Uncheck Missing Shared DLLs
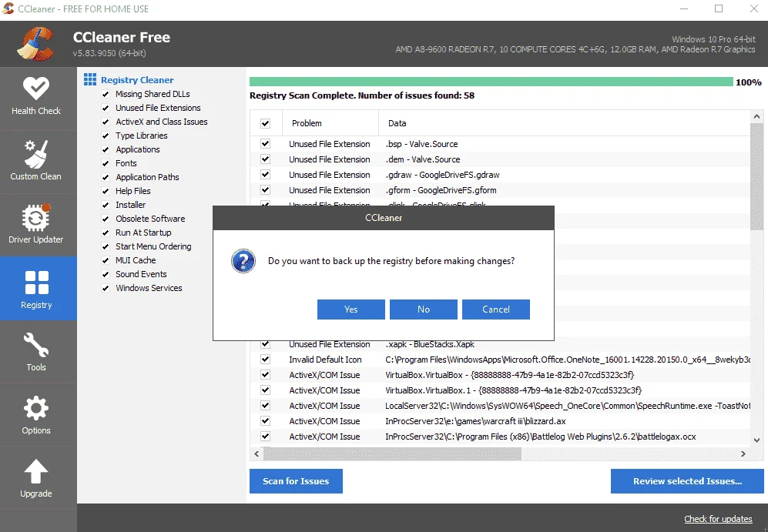768x532 pixels. click(106, 94)
